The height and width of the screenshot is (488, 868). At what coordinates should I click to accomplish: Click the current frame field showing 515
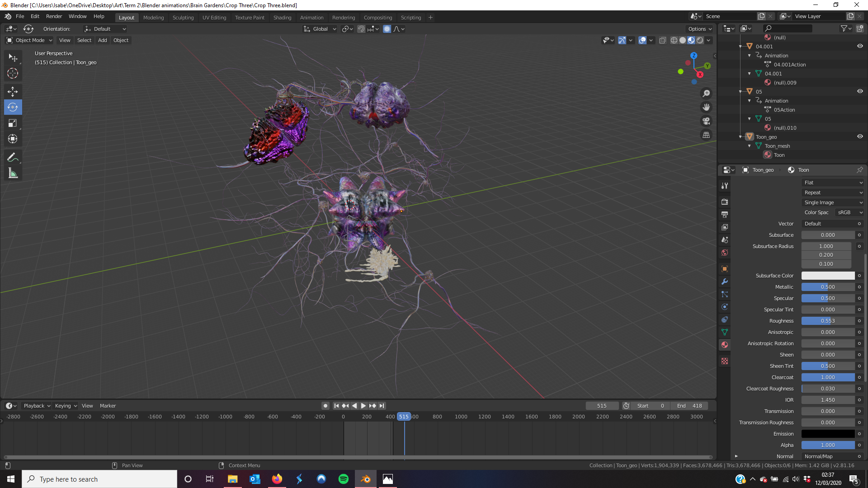[x=602, y=406]
